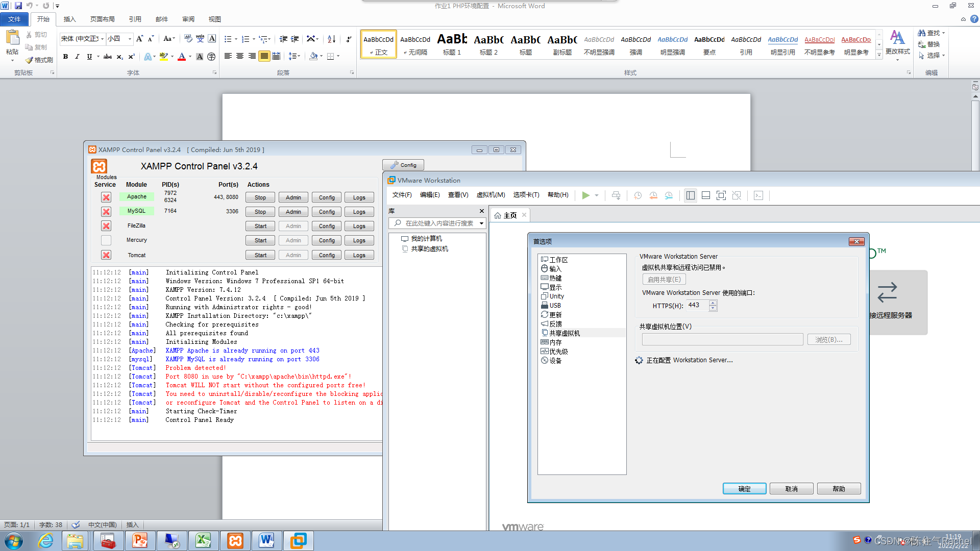Click the HTTPS port input field

click(x=698, y=305)
